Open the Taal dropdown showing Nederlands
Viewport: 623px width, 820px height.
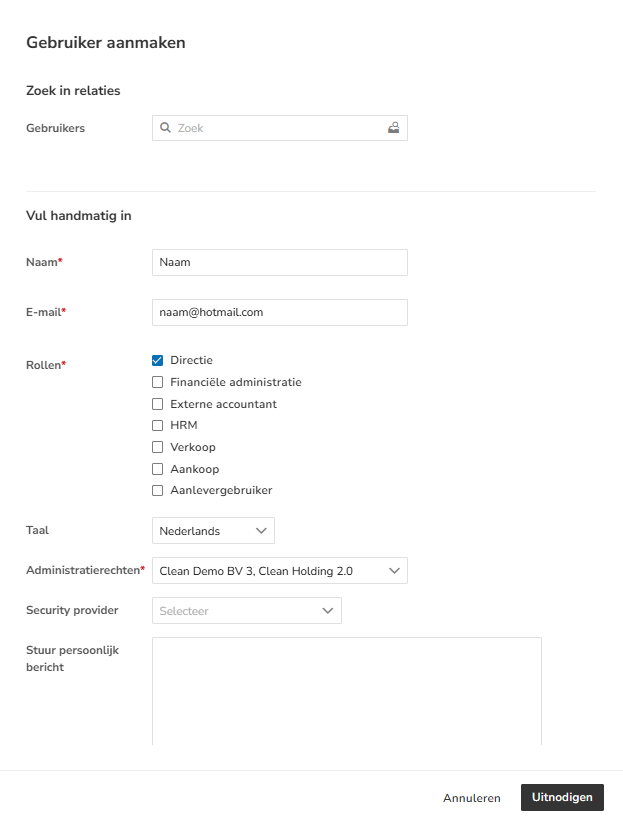[213, 531]
